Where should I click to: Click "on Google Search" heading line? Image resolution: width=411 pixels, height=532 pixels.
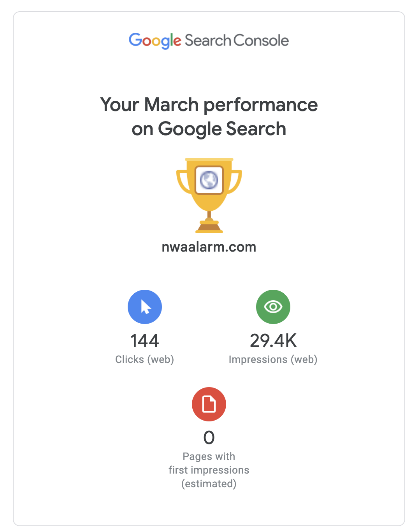209,129
